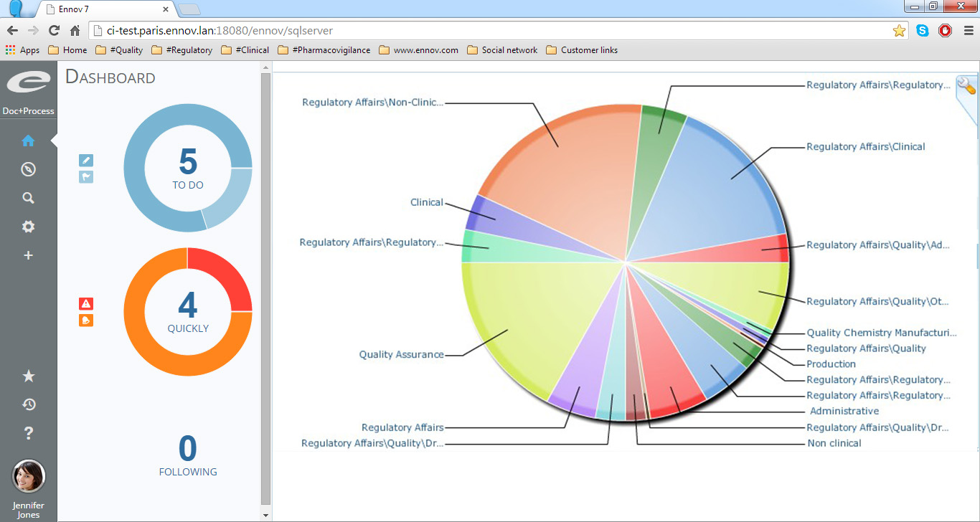980x522 pixels.
Task: Click the Regulatory Affairs\Non-Clinic... label
Action: [x=373, y=103]
